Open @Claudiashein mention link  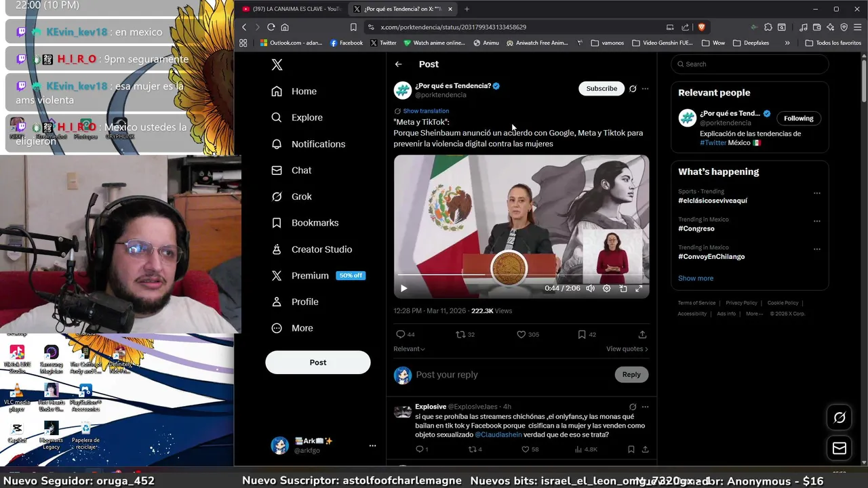tap(498, 434)
